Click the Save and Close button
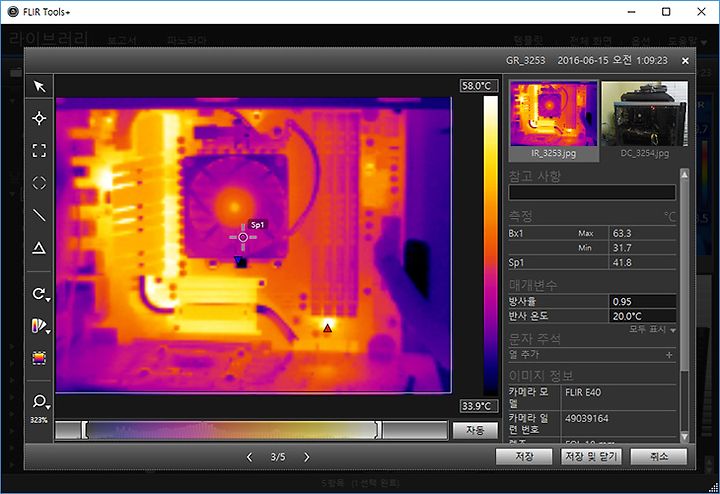This screenshot has width=720, height=494. pyautogui.click(x=591, y=457)
